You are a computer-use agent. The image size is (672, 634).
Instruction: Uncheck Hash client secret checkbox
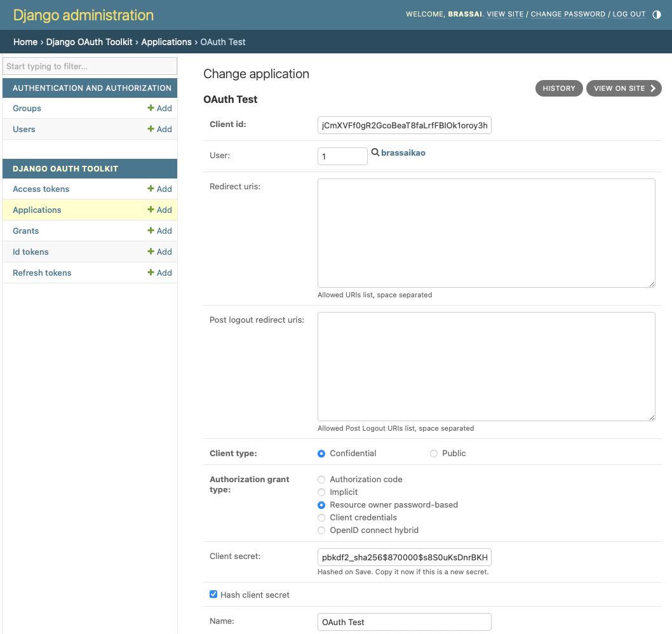[x=213, y=594]
